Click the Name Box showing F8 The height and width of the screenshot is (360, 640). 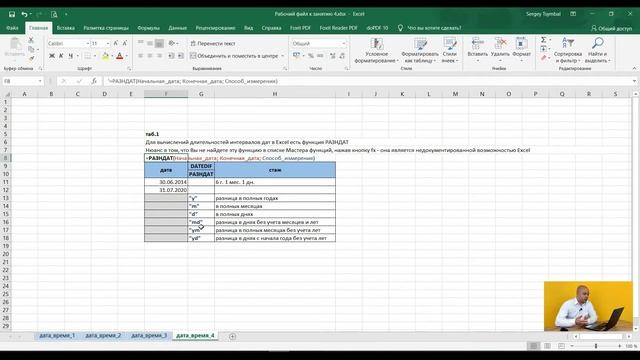click(22, 81)
